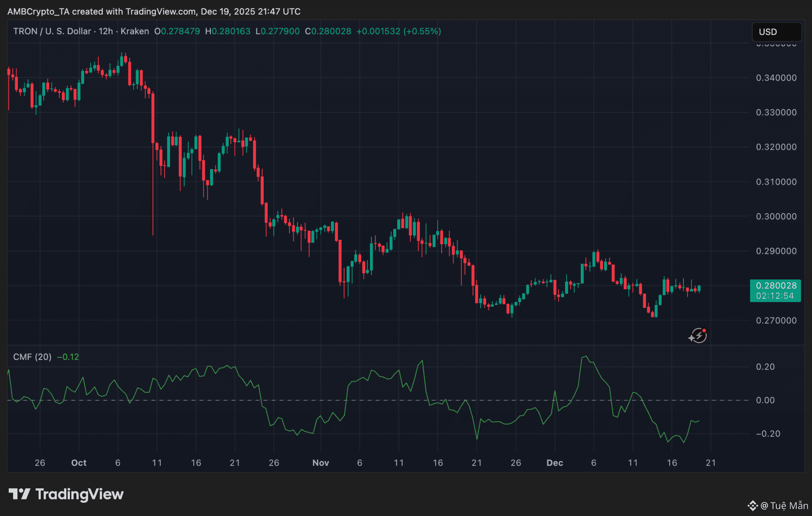Open the USD currency selector

pos(776,32)
